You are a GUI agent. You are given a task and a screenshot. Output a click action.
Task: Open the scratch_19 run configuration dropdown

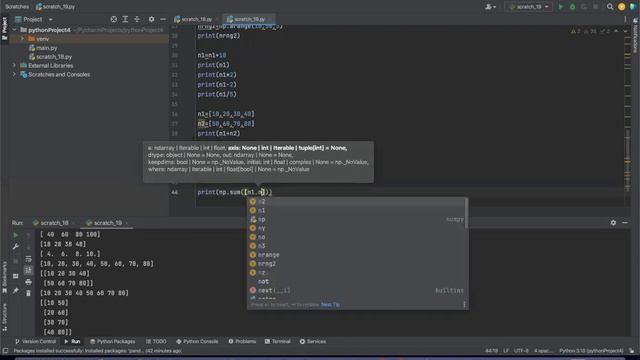(x=529, y=7)
